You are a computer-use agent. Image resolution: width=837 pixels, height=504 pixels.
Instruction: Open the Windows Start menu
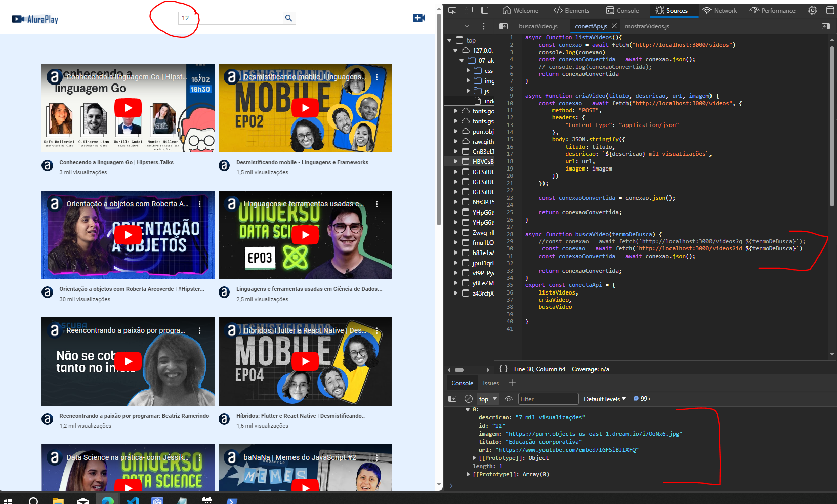pos(8,500)
